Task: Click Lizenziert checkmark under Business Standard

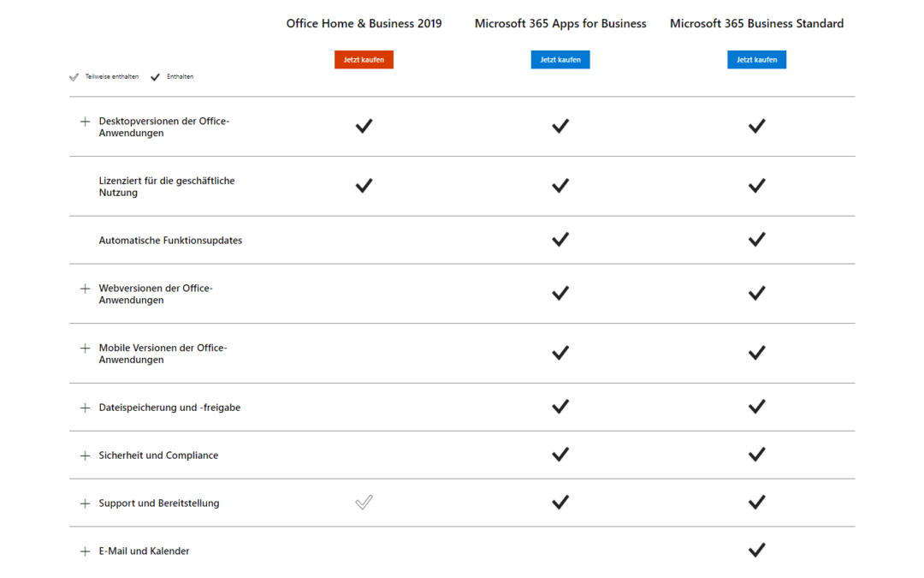Action: 756,185
